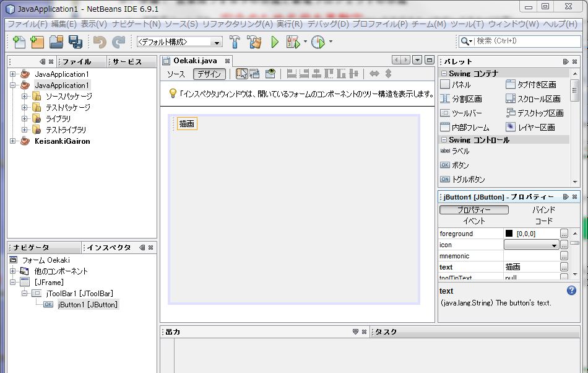Open the default configuration dropdown

tap(179, 42)
